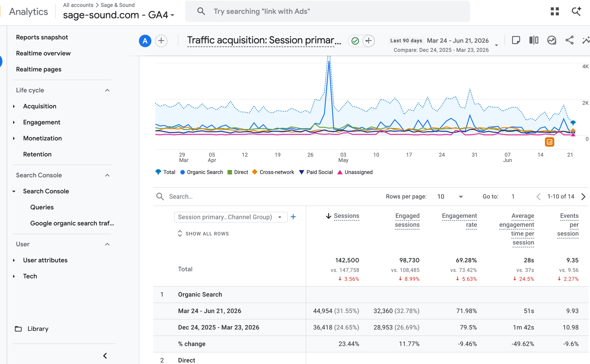Click the orange annotation marker on chart
This screenshot has width=590, height=364.
[x=549, y=142]
